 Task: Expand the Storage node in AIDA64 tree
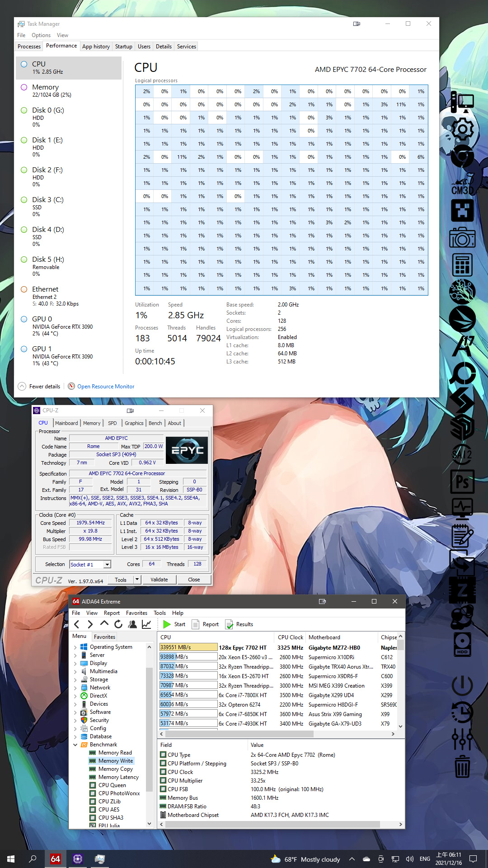[75, 679]
